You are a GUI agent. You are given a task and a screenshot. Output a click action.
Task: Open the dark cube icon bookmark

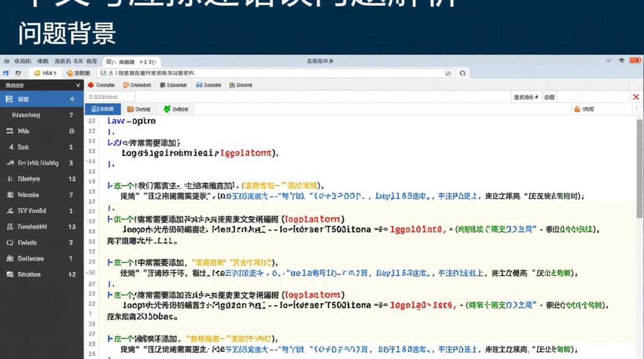(173, 85)
